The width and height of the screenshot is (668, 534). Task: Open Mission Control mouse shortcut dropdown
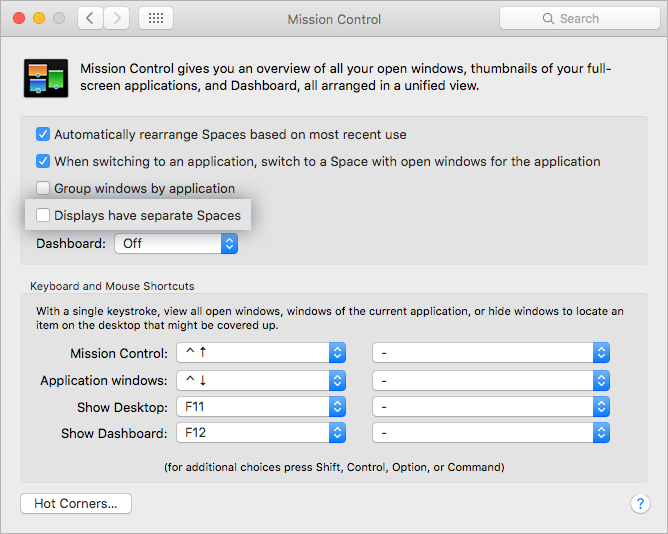click(x=490, y=353)
